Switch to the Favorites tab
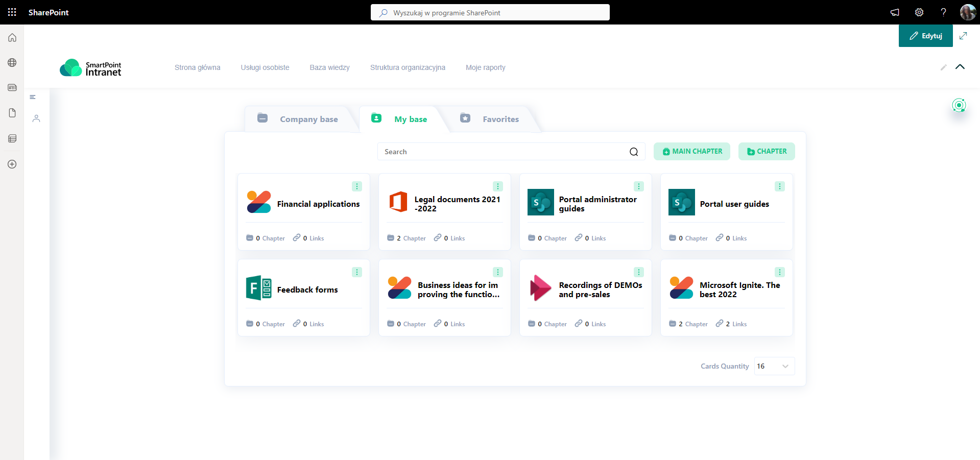980x460 pixels. point(490,119)
